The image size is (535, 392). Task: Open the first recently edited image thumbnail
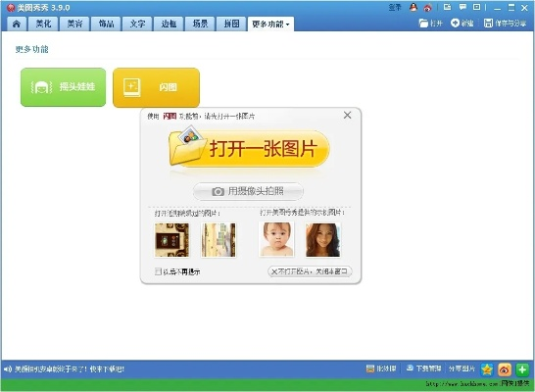click(171, 239)
